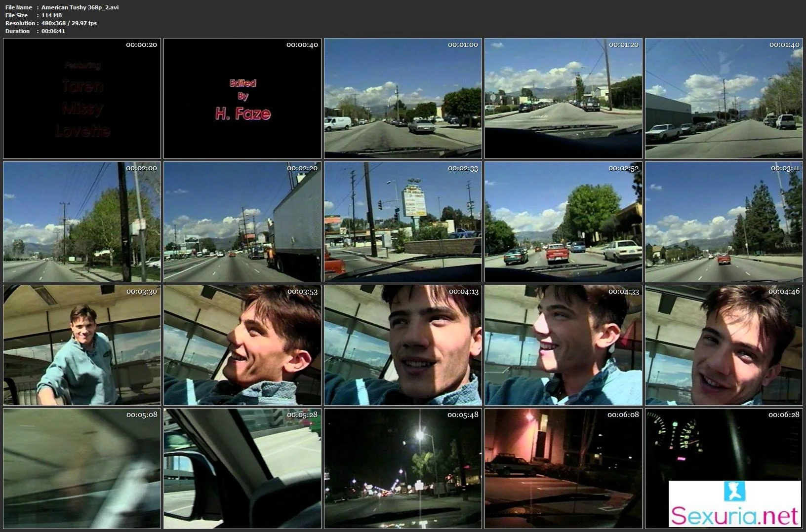
Task: Open the night street frame at 00:05:48
Action: [x=403, y=468]
